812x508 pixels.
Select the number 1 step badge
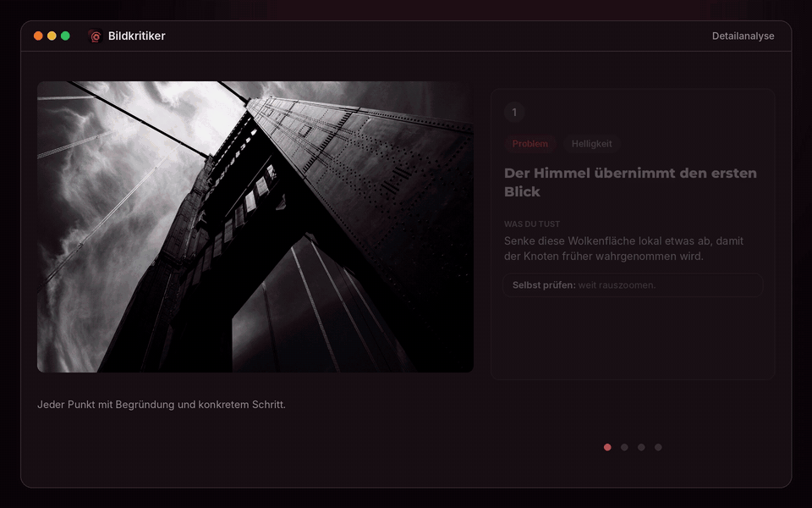pyautogui.click(x=514, y=112)
